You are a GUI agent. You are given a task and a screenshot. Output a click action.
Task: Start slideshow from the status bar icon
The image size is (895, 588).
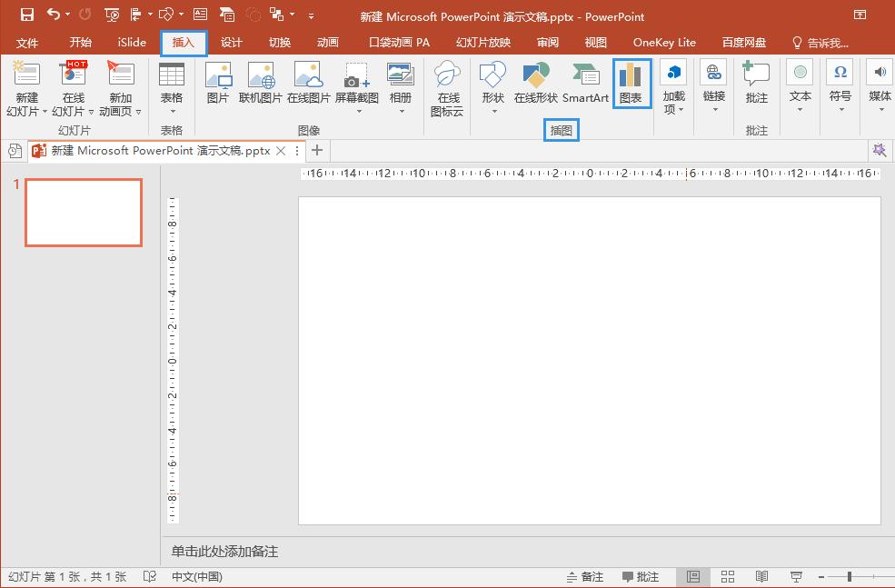[x=796, y=576]
